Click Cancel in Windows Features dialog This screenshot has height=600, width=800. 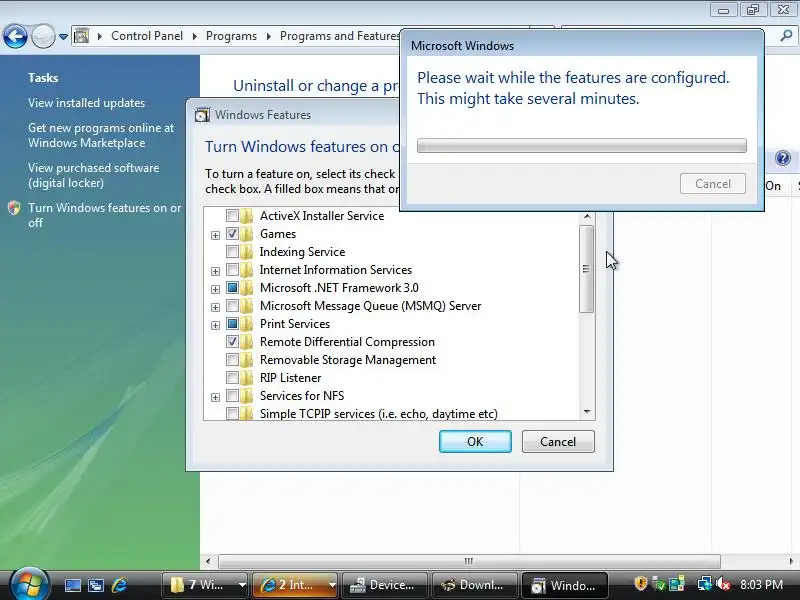click(x=558, y=441)
